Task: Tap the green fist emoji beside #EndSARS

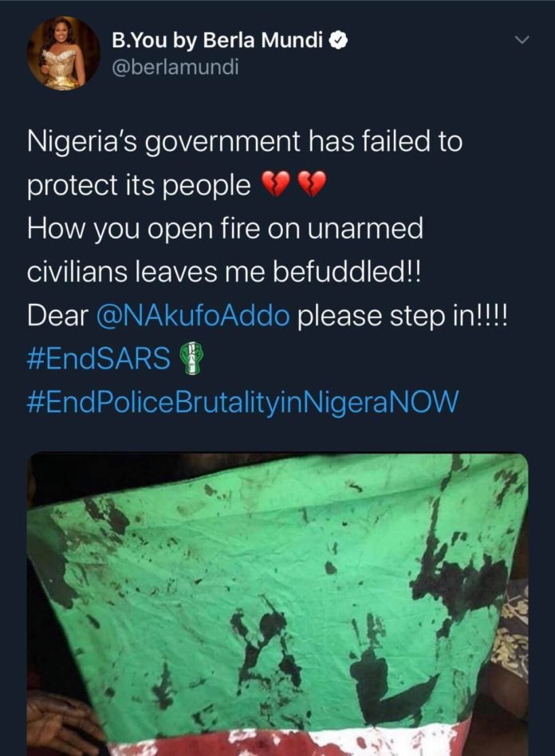Action: tap(191, 358)
